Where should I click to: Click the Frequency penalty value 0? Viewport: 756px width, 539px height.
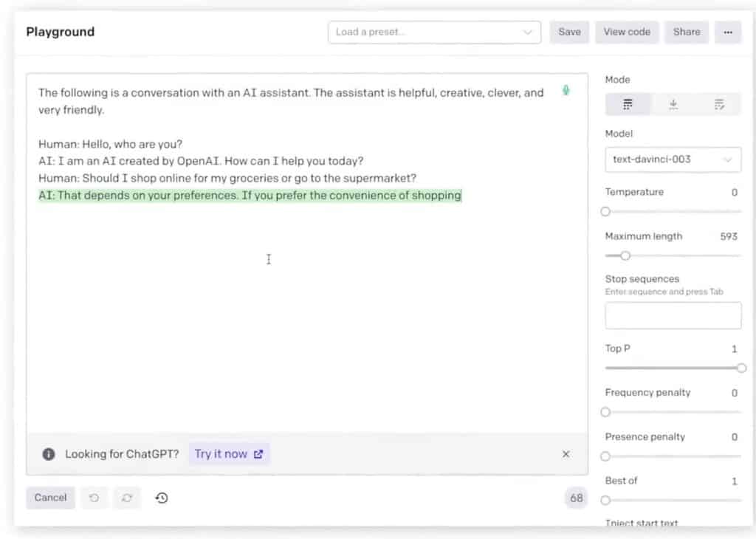[735, 393]
